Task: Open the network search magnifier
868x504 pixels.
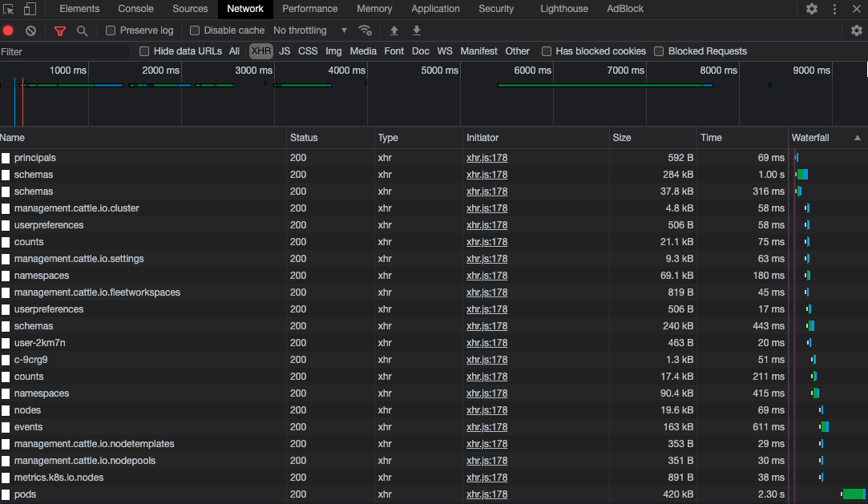Action: (x=82, y=31)
